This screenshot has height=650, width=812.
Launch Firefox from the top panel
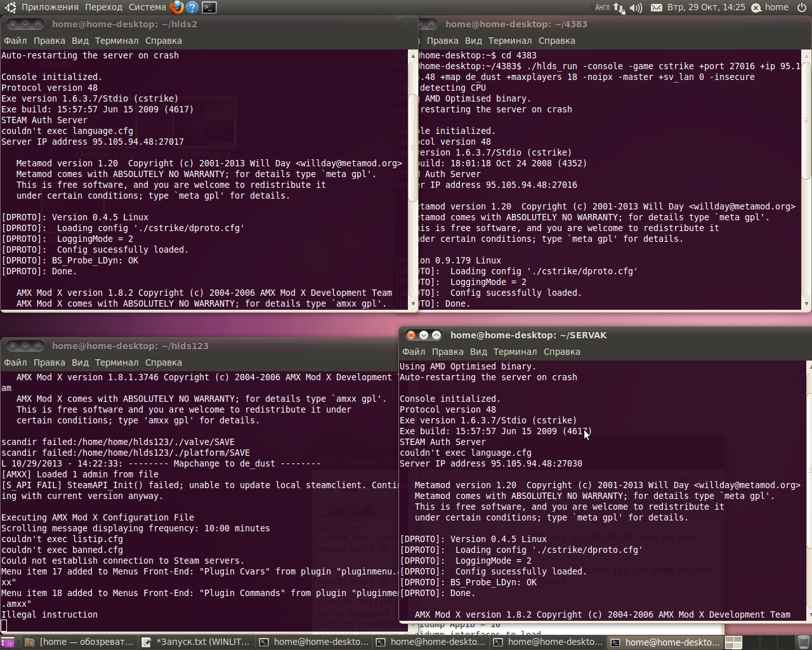tap(177, 8)
